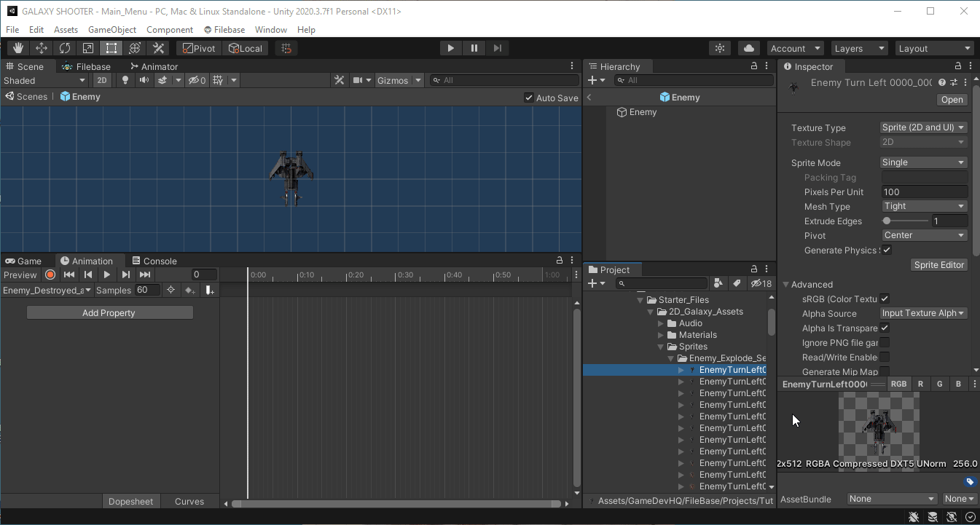Toggle Scene audio speaker
The width and height of the screenshot is (980, 525).
(144, 80)
